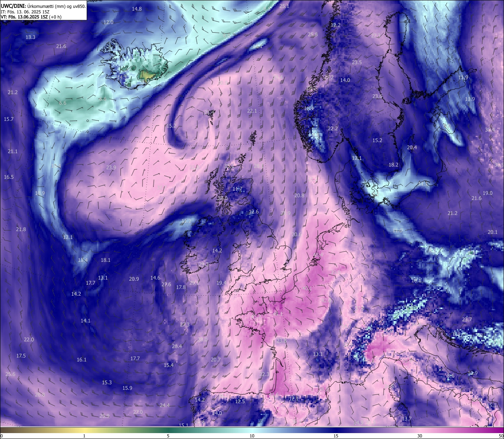Click the 20.9 value label
Viewport: 504px width, 439px height.
(x=134, y=279)
